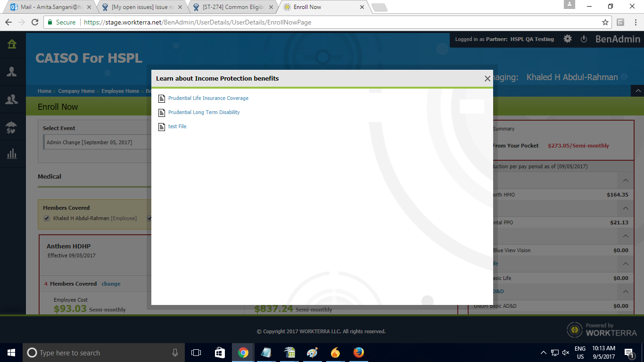Click Employee Home breadcrumb

point(120,91)
